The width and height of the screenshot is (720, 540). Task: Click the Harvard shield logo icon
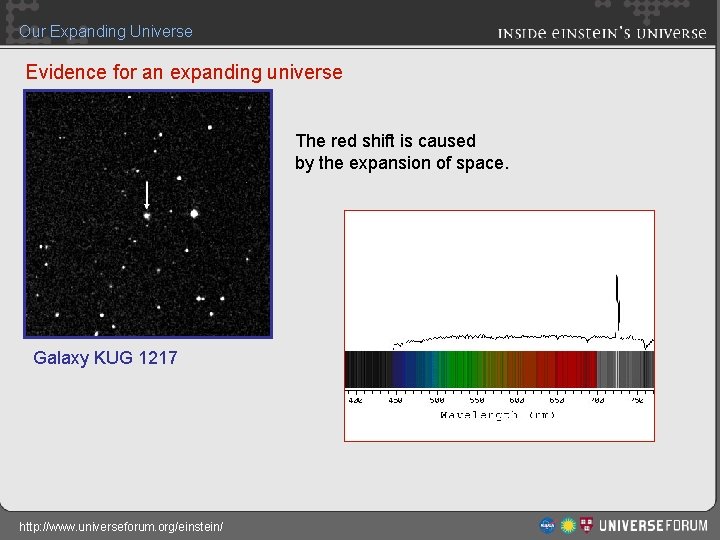tap(586, 524)
